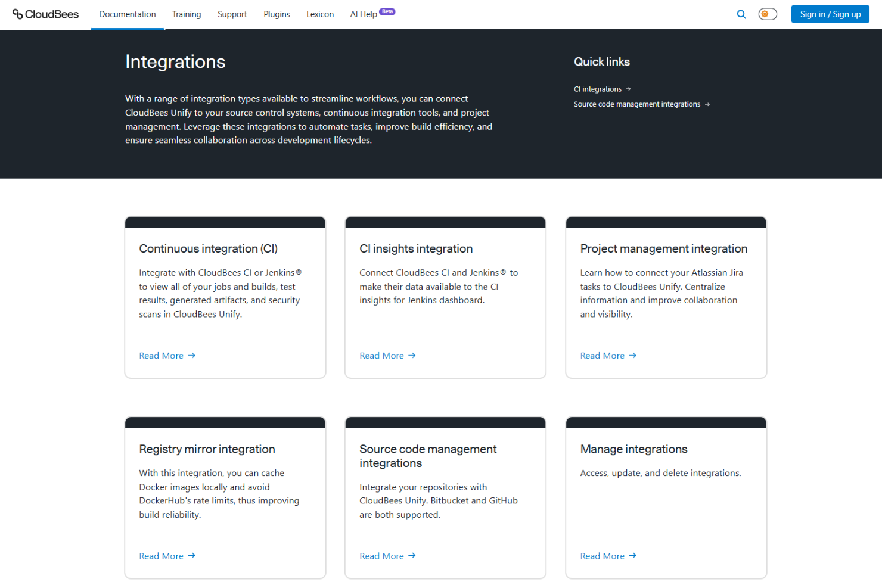Open the Documentation tab

tap(127, 14)
